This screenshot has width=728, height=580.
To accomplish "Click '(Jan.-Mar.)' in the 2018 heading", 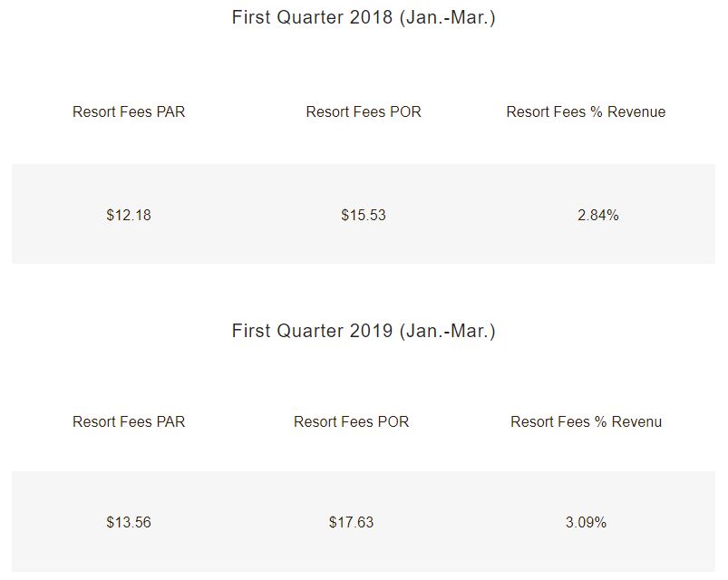I will point(447,18).
